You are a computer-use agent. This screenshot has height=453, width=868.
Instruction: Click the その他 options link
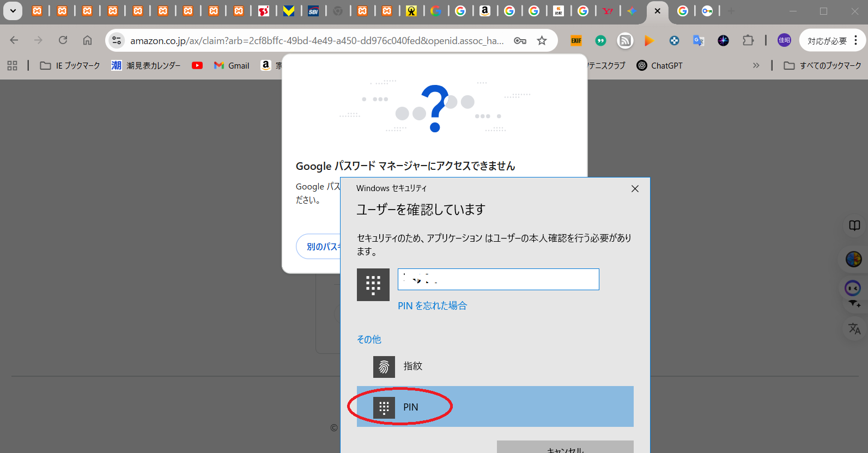pos(369,340)
